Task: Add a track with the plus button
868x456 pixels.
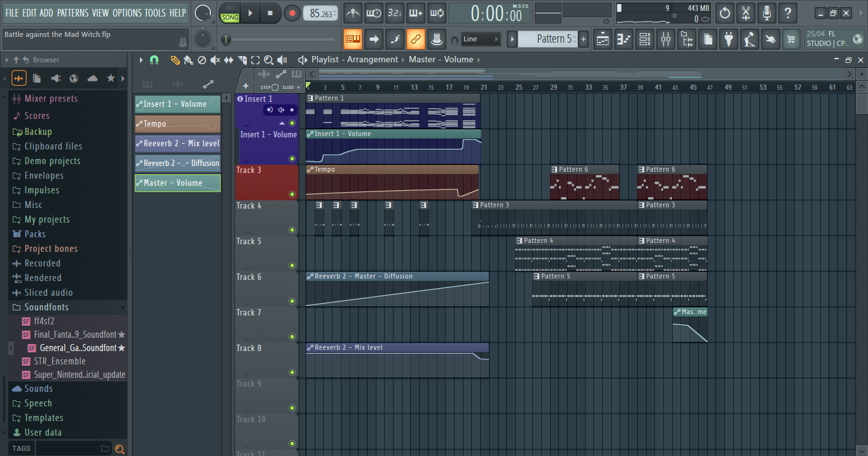Action: pos(245,86)
